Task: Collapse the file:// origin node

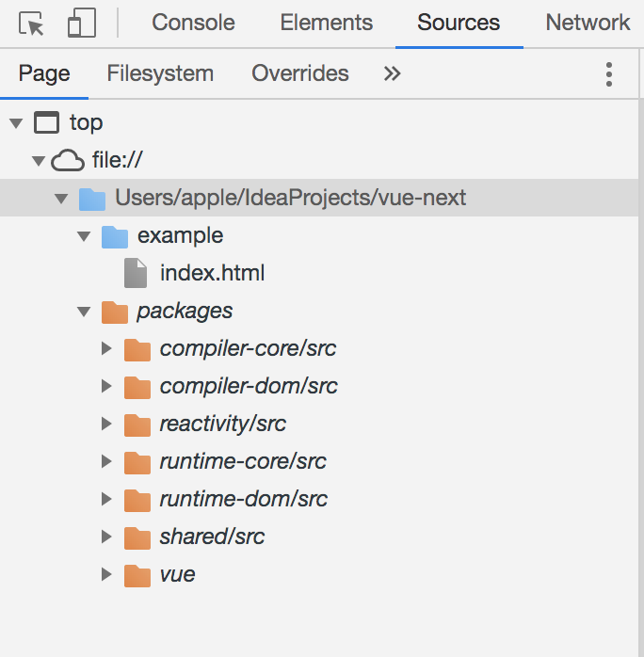Action: (x=39, y=161)
